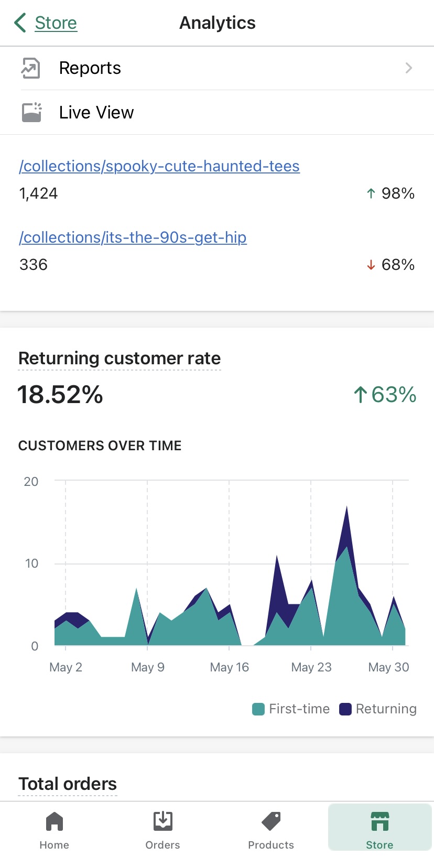434x868 pixels.
Task: Open spooky-cute-haunted-tees collection link
Action: (x=159, y=166)
